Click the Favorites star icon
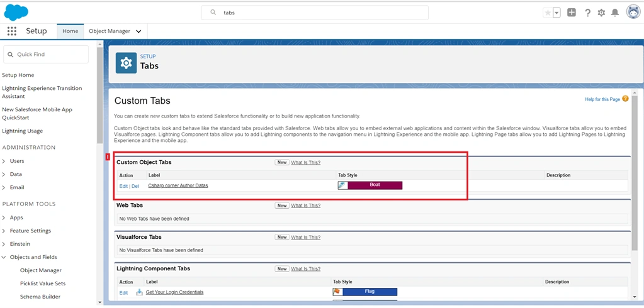Screen dimensions: 644x308 coord(548,13)
